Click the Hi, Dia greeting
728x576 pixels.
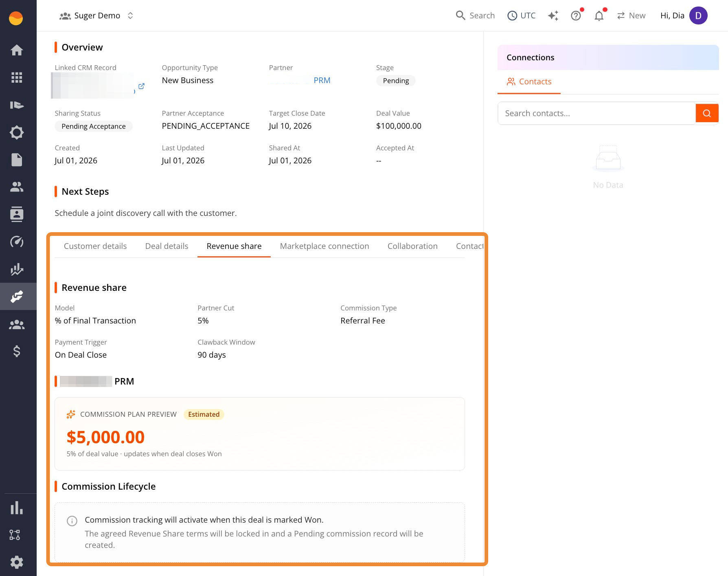[x=672, y=15]
